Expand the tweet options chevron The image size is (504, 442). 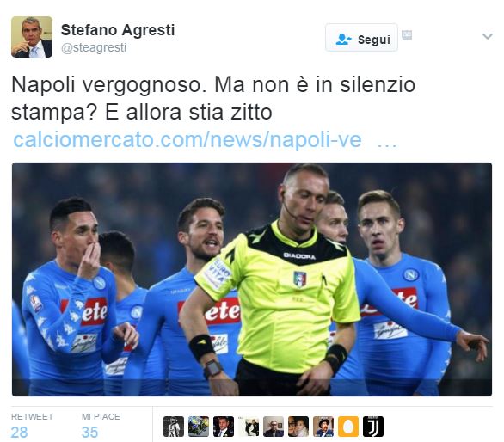488,36
